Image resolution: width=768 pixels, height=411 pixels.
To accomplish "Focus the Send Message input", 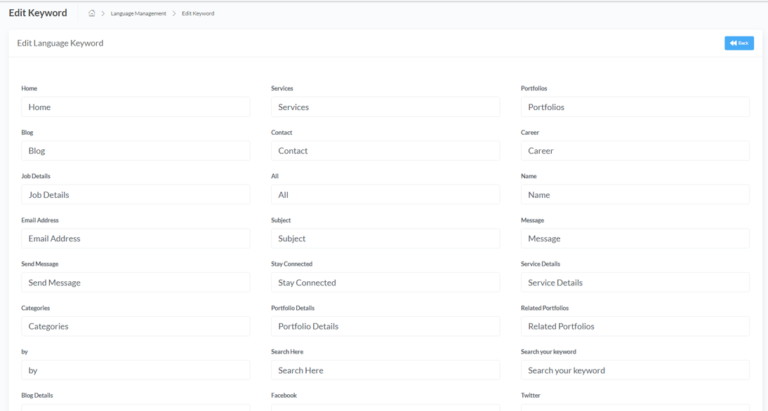I will [136, 283].
